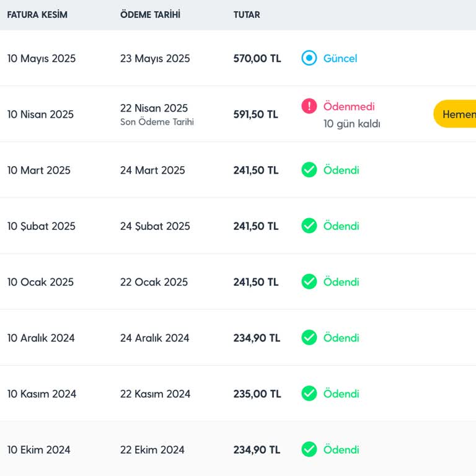This screenshot has height=476, width=476.
Task: Click the TUTAR column header
Action: click(247, 15)
